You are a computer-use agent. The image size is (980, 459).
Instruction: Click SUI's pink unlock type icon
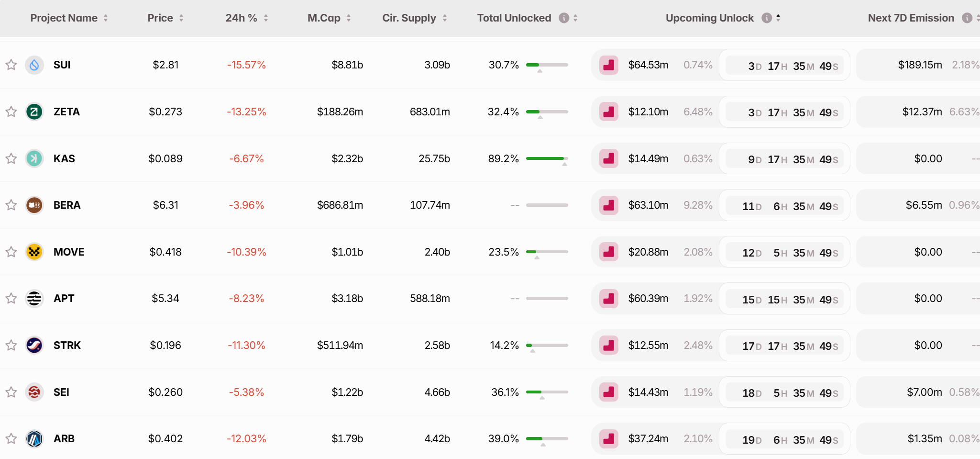609,65
